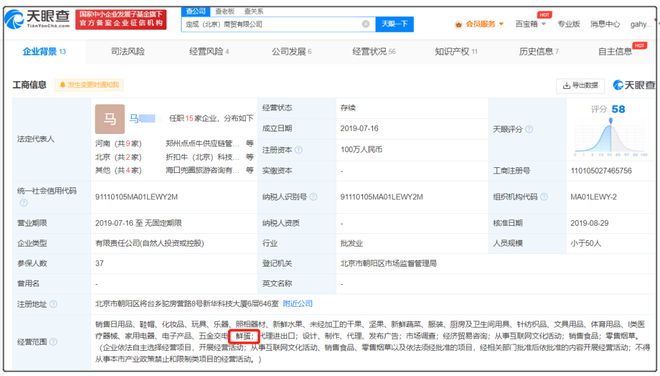This screenshot has width=660, height=376.
Task: Click the score value 58
Action: [x=618, y=109]
